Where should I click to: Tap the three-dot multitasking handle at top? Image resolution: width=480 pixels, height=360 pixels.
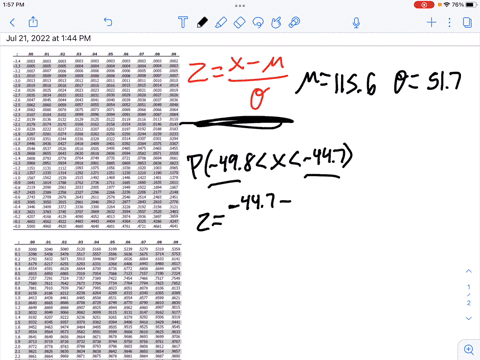[240, 6]
